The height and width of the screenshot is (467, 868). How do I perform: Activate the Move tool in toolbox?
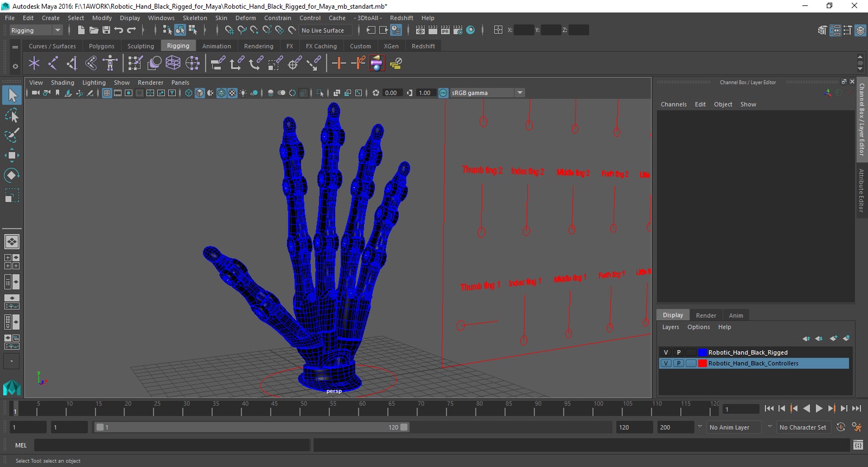(12, 155)
